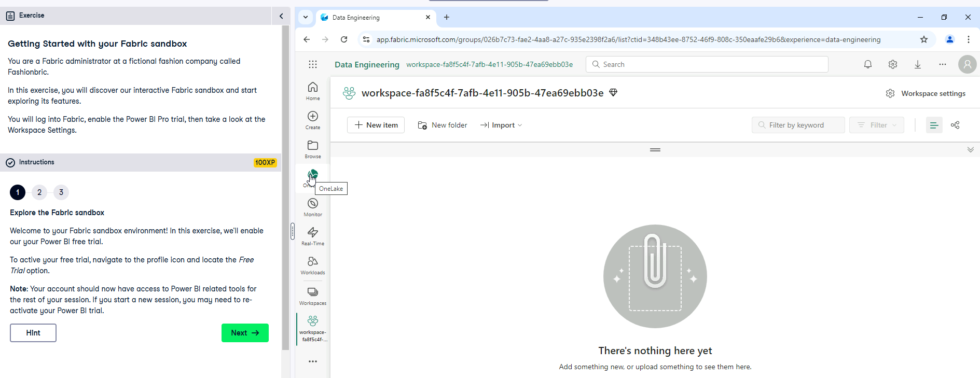Open Workloads in the sidebar

(313, 265)
